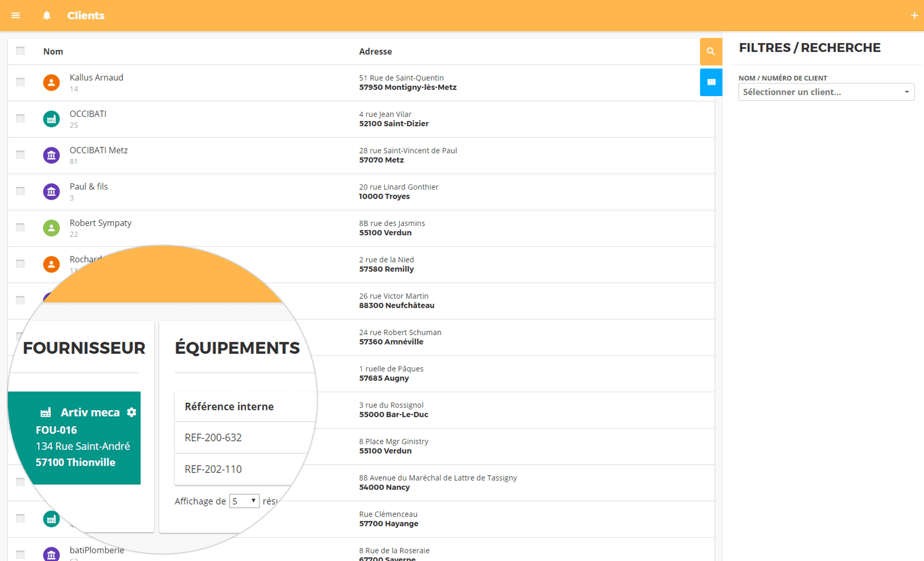Open the batiPlomberie client name
This screenshot has width=924, height=561.
(97, 550)
